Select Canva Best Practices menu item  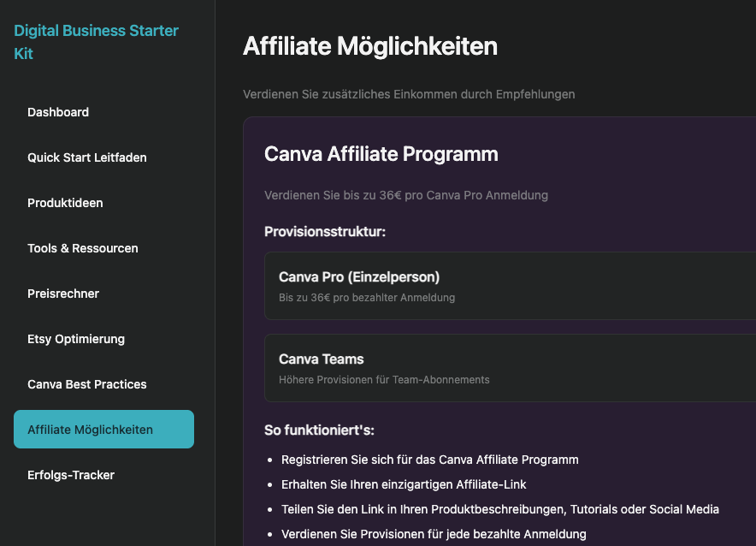86,384
